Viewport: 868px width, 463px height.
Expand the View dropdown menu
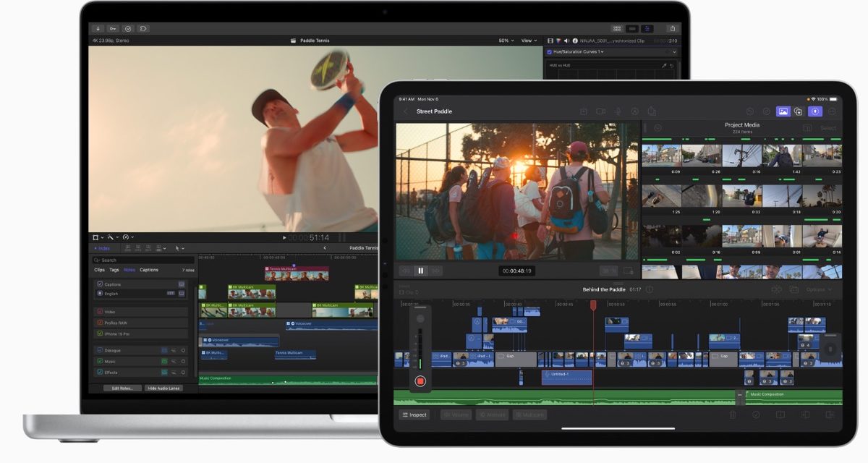coord(529,41)
